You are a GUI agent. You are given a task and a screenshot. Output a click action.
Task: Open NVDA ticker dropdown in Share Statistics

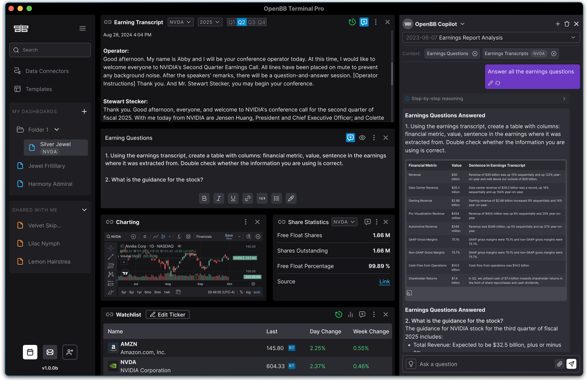click(344, 222)
